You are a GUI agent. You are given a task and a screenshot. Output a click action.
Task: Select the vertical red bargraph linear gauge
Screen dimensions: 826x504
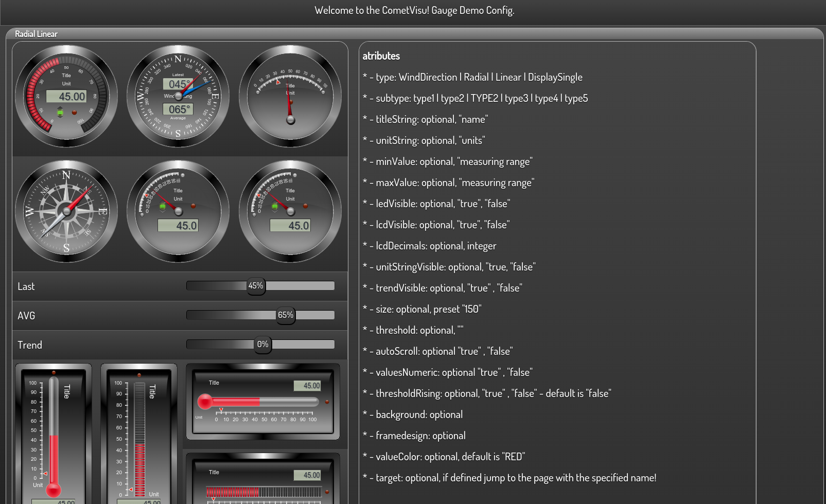click(139, 434)
